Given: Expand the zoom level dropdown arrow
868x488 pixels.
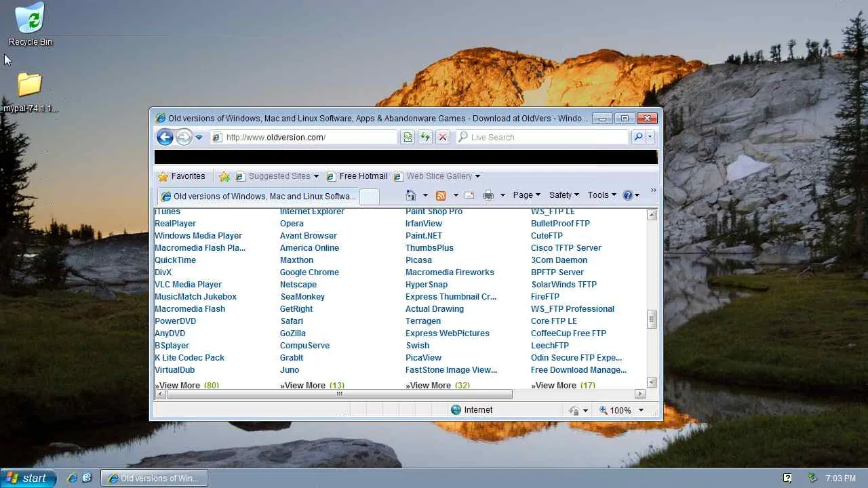Looking at the screenshot, I should (x=641, y=410).
